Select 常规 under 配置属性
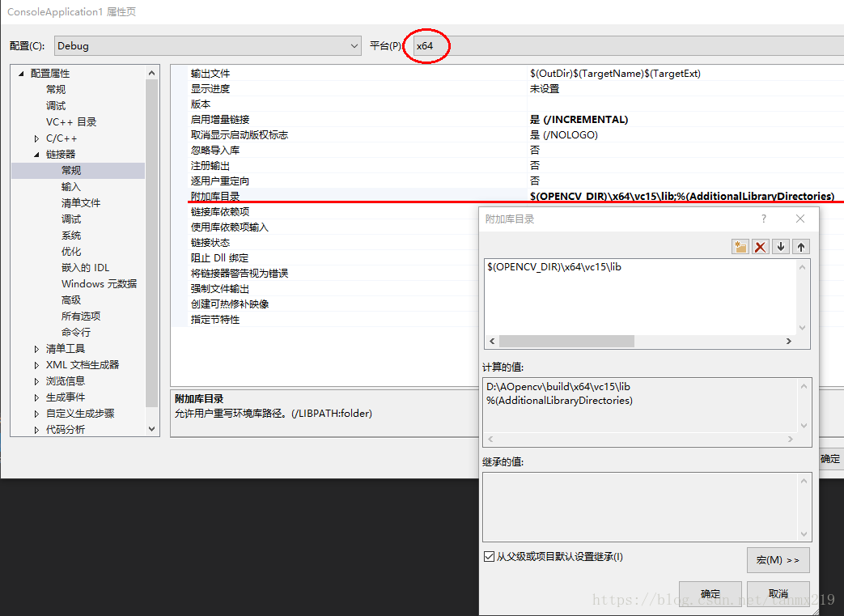This screenshot has width=844, height=616. 56,89
